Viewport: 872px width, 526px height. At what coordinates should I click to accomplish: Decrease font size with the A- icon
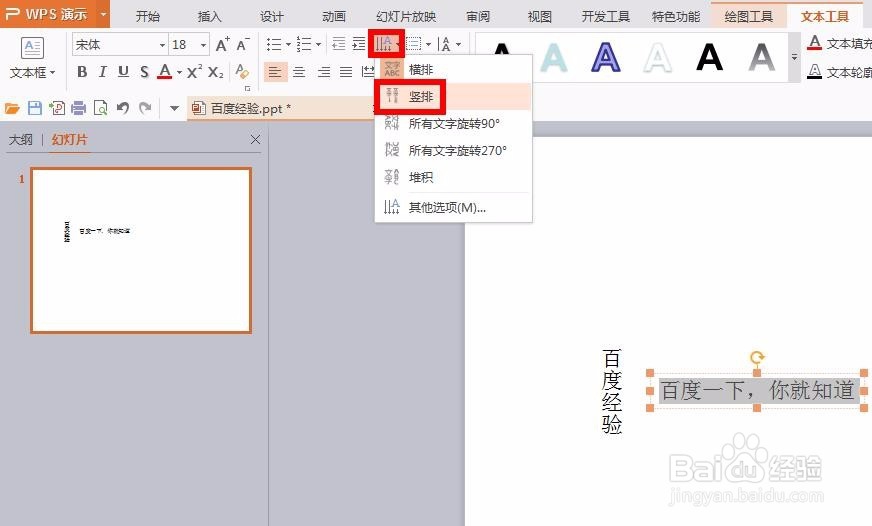click(243, 44)
